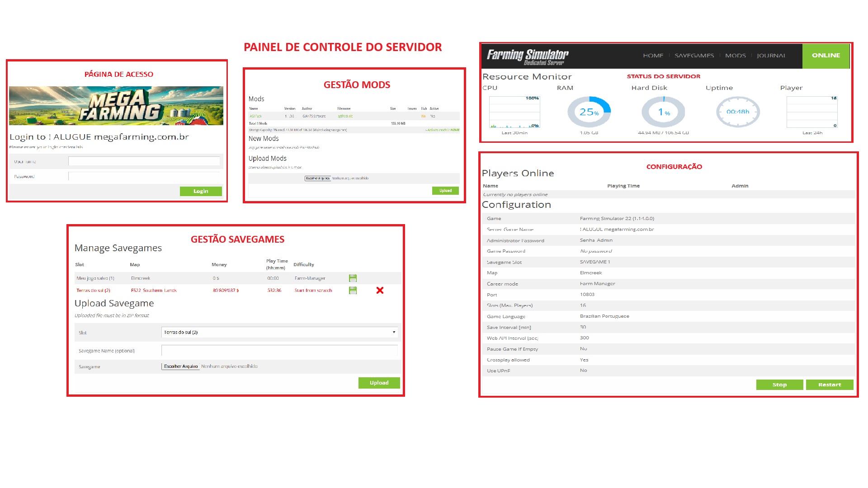Click the Farming Simulator Dedicated Server logo
This screenshot has width=868, height=488.
(x=528, y=56)
